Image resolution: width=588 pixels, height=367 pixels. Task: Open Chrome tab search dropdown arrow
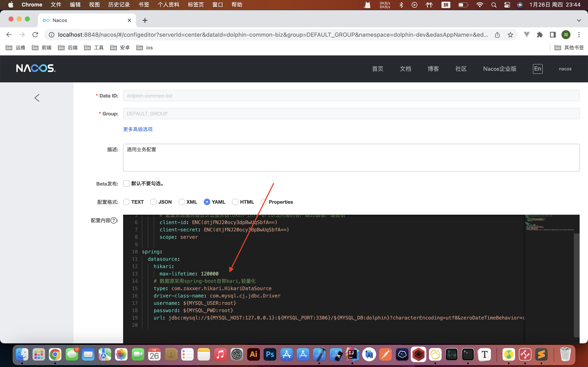[579, 20]
